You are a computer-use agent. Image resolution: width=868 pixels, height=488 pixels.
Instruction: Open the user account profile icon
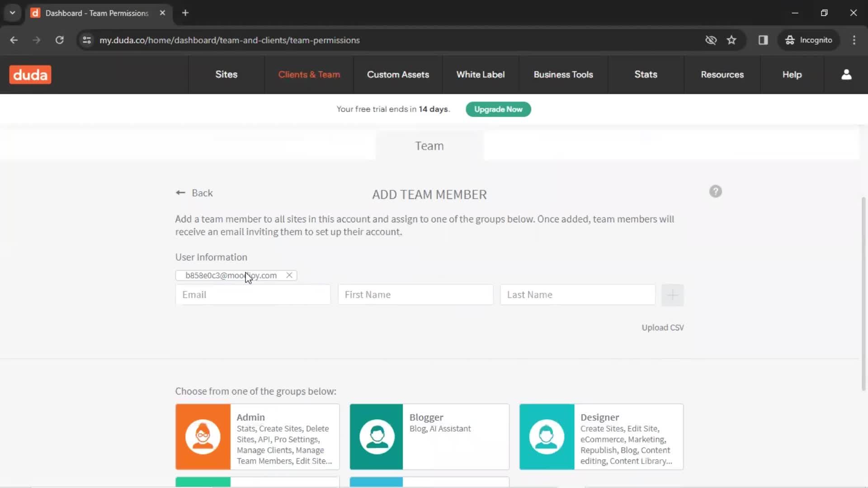pos(846,75)
